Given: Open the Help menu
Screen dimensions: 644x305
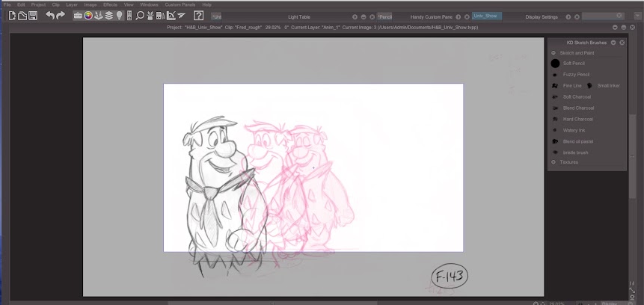Looking at the screenshot, I should point(207,4).
